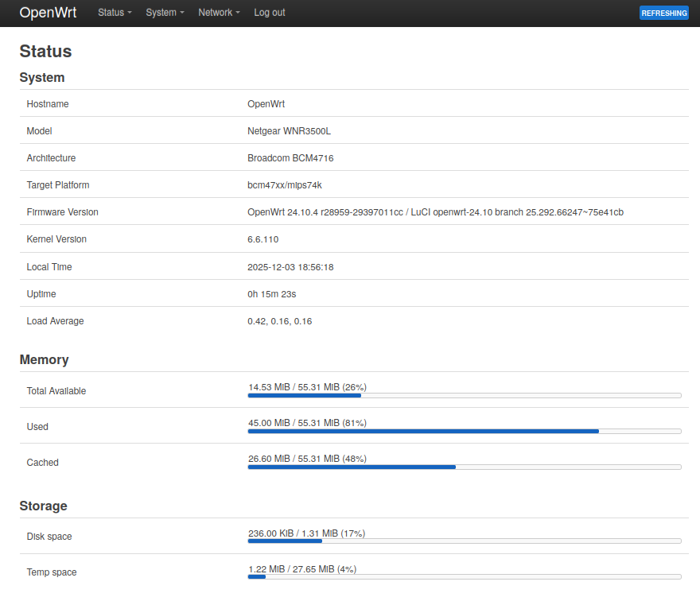Image resolution: width=700 pixels, height=601 pixels.
Task: Click the Temp space usage bar
Action: [464, 576]
